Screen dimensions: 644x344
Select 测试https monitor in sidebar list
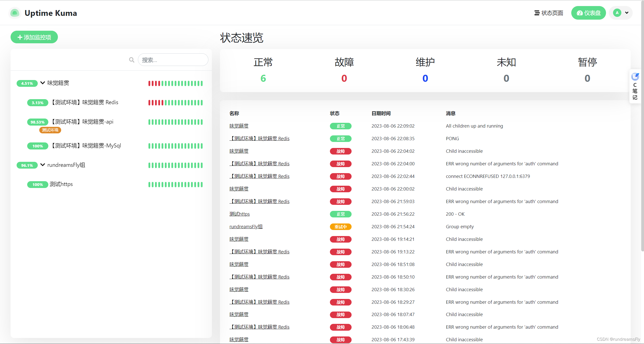click(x=61, y=184)
